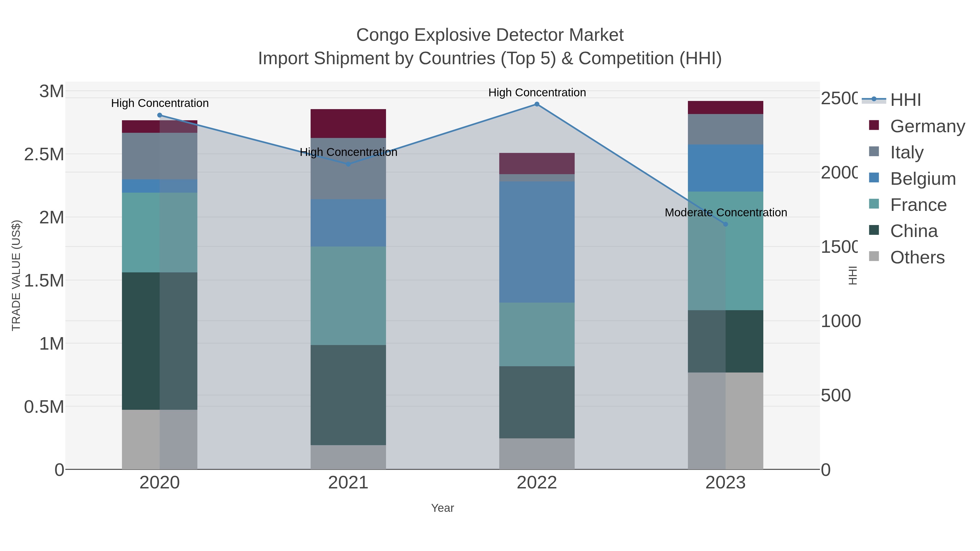Select the 2022 Germany bar segment
The height and width of the screenshot is (551, 980).
pyautogui.click(x=537, y=164)
